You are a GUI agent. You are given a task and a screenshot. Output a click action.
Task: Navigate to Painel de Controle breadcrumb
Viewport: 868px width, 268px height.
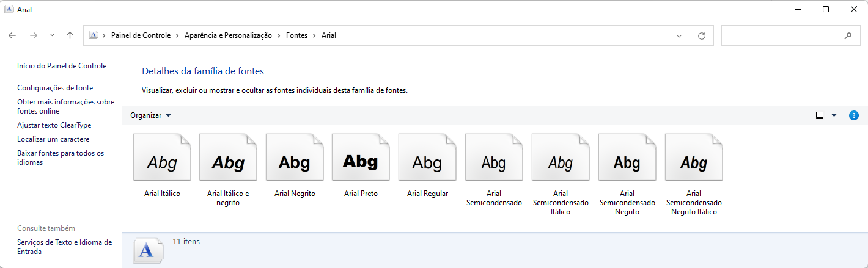[141, 35]
